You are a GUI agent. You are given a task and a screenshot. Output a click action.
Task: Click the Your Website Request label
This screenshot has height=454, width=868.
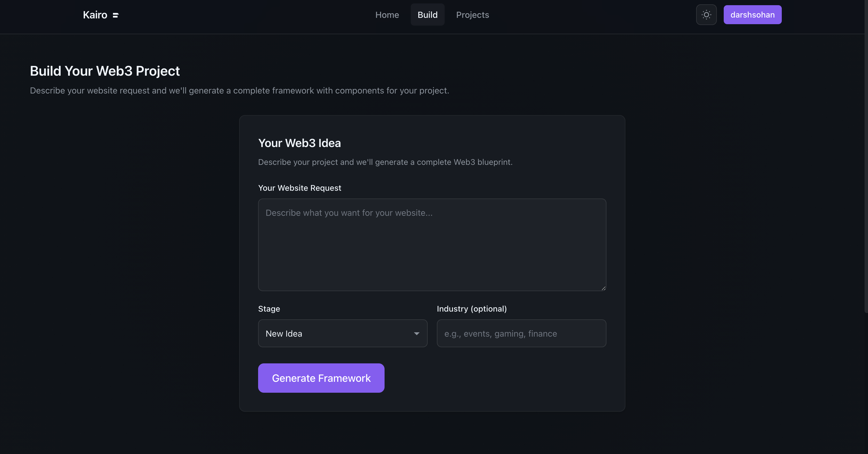tap(299, 188)
